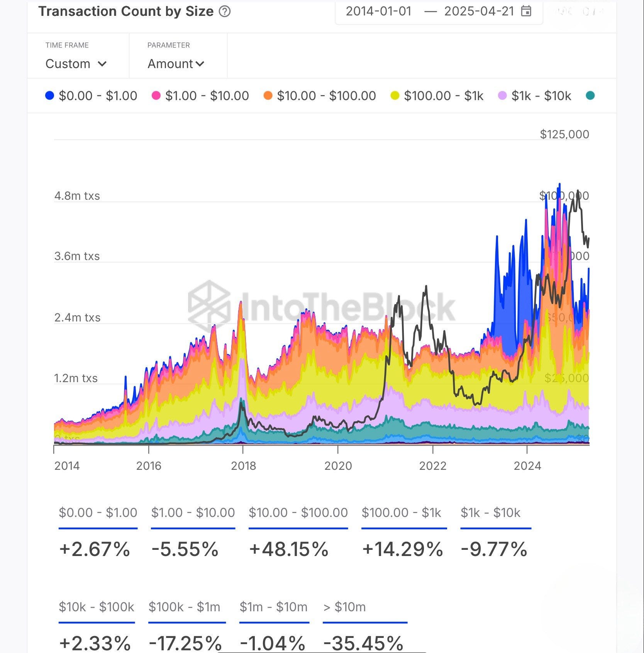Open the $10k - $100k stats label

(x=97, y=607)
